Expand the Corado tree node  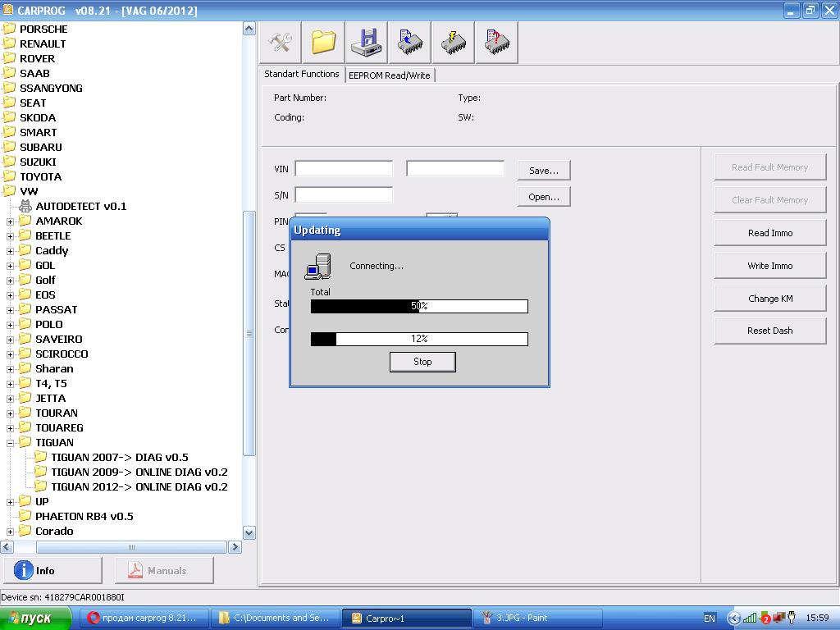coord(10,532)
